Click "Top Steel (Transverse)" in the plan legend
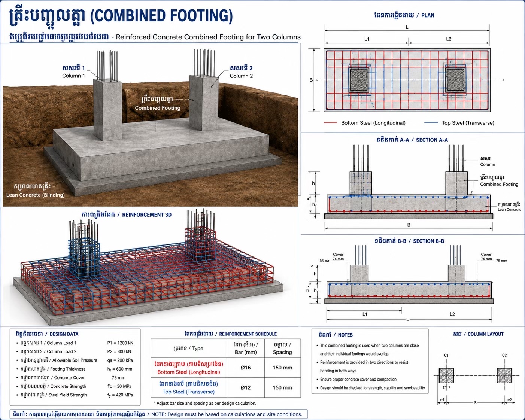525x420 pixels. (x=468, y=123)
